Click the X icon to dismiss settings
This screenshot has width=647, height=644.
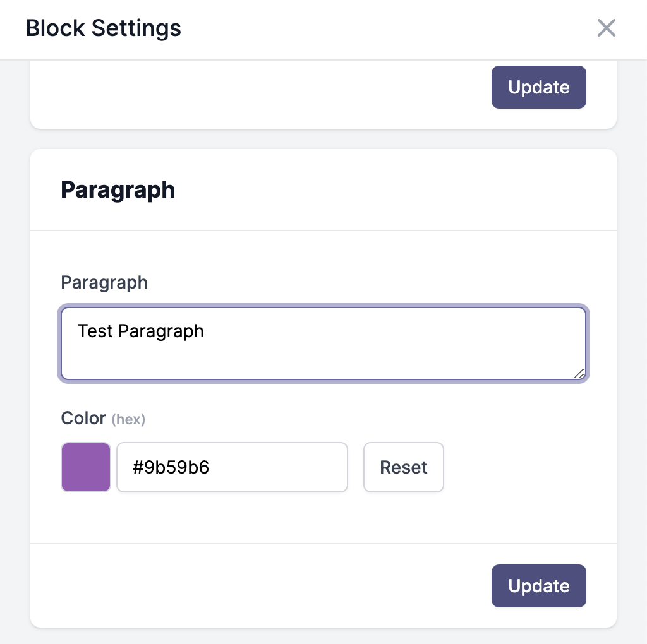pos(606,28)
